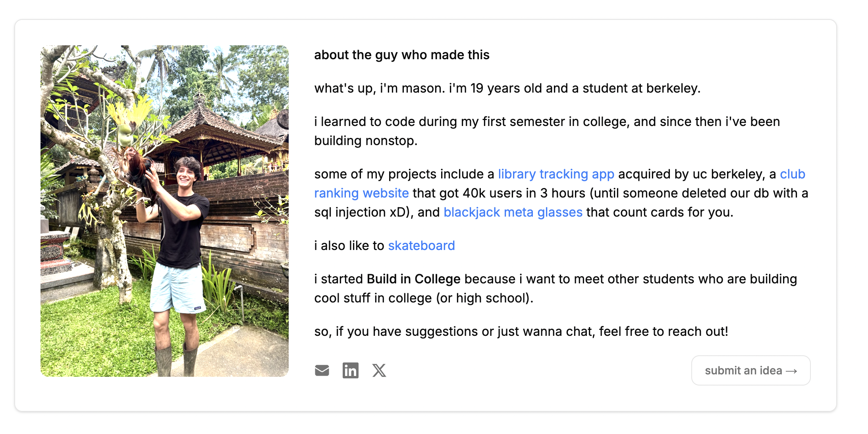This screenshot has height=434, width=868.
Task: Visit the "skateboard" link
Action: point(421,246)
